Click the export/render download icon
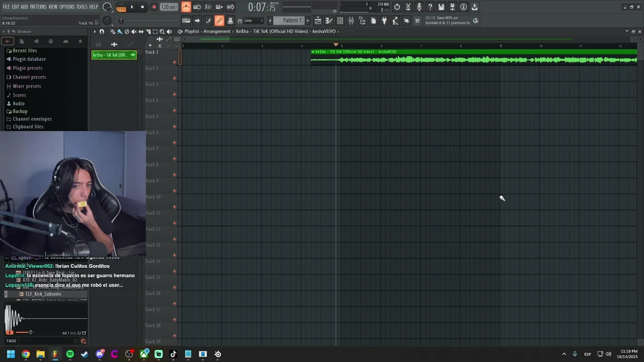 tap(474, 7)
